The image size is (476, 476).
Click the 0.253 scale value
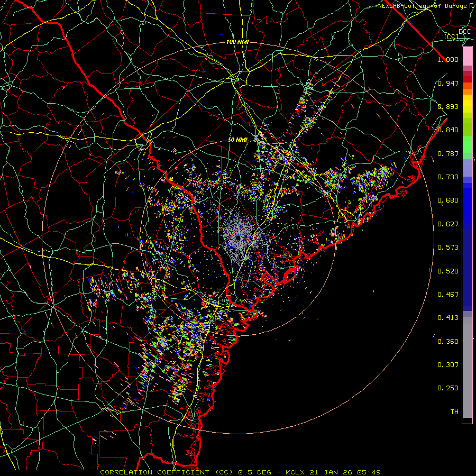[448, 388]
